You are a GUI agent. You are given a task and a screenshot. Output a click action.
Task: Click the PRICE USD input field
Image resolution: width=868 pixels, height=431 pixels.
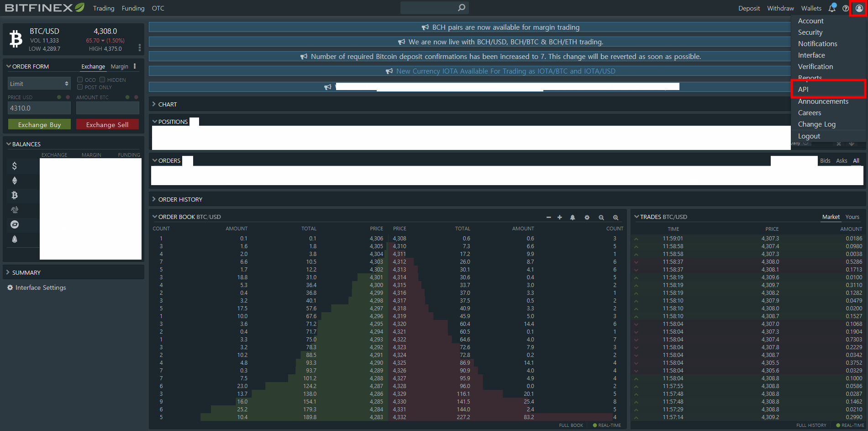(x=39, y=108)
